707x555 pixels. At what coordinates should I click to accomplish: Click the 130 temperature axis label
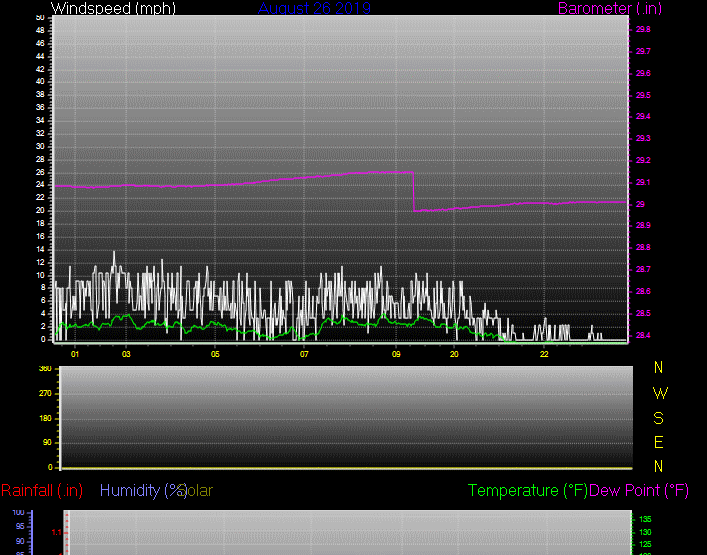tap(645, 532)
